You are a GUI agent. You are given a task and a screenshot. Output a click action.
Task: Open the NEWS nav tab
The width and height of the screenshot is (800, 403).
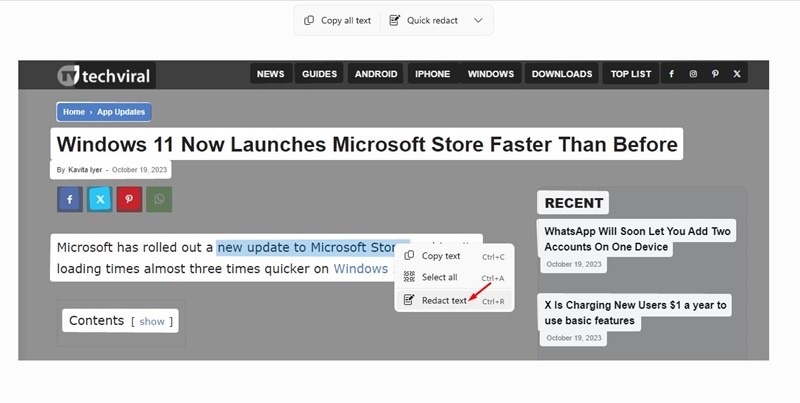point(271,73)
